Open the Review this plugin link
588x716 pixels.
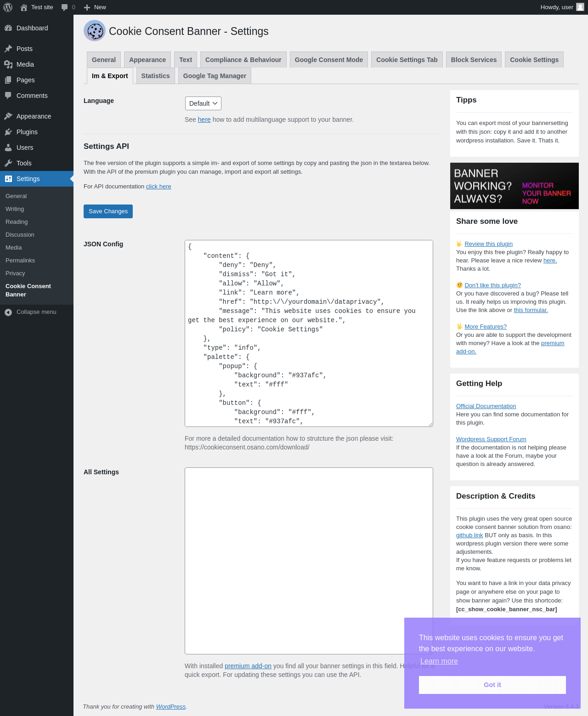(488, 244)
